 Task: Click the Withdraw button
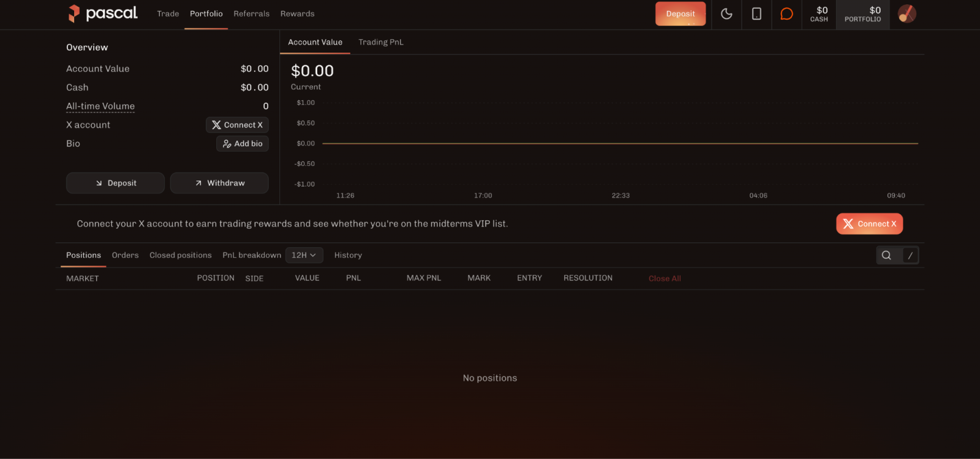tap(219, 183)
